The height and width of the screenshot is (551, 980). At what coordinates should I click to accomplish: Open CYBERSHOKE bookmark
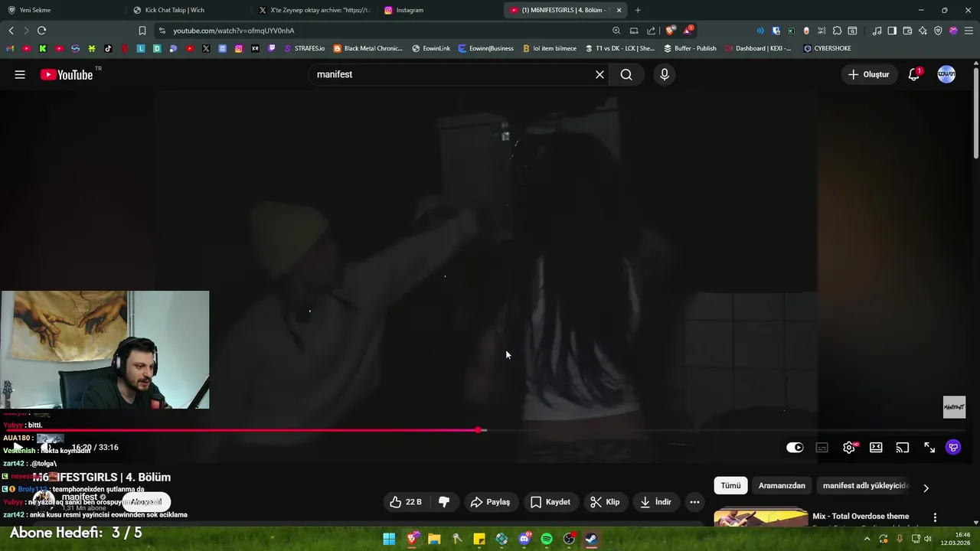[827, 48]
